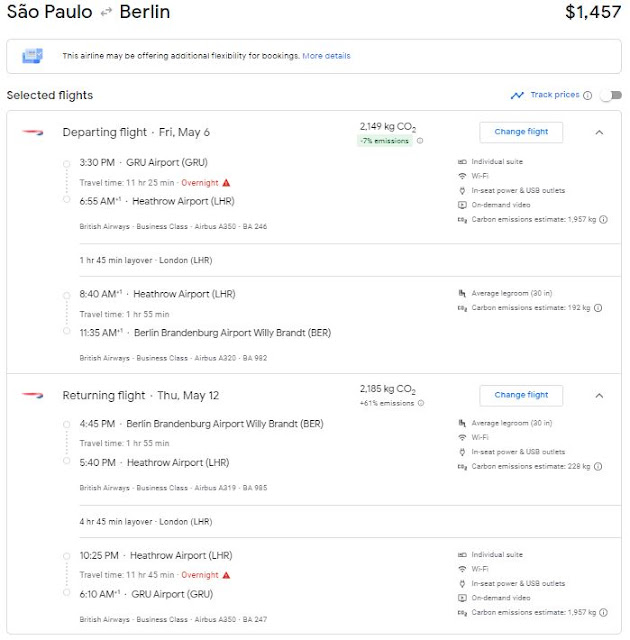630x640 pixels.
Task: Click info icon next to 228 kg estimate
Action: [599, 466]
